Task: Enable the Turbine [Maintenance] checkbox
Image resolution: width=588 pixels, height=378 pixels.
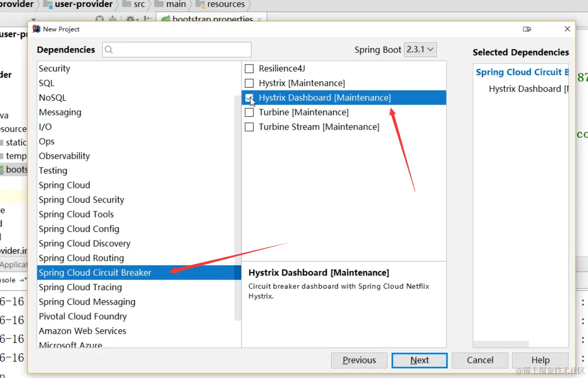Action: [249, 112]
